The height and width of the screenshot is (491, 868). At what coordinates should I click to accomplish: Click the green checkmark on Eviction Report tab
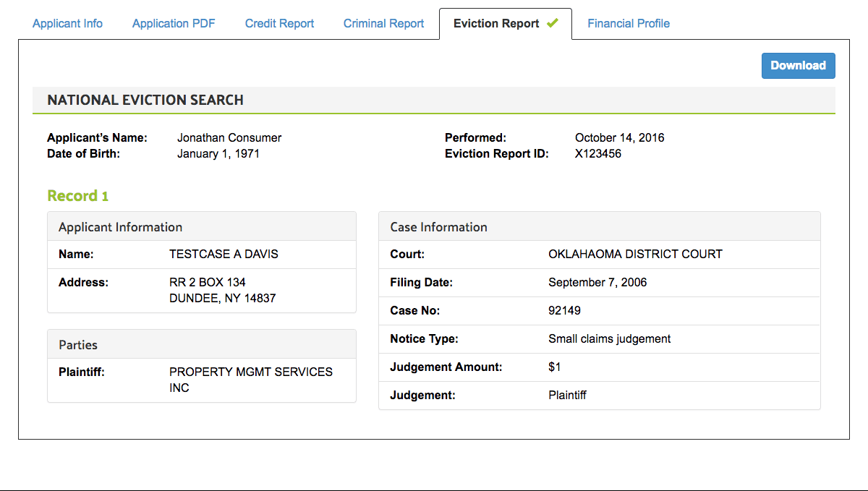pyautogui.click(x=553, y=22)
